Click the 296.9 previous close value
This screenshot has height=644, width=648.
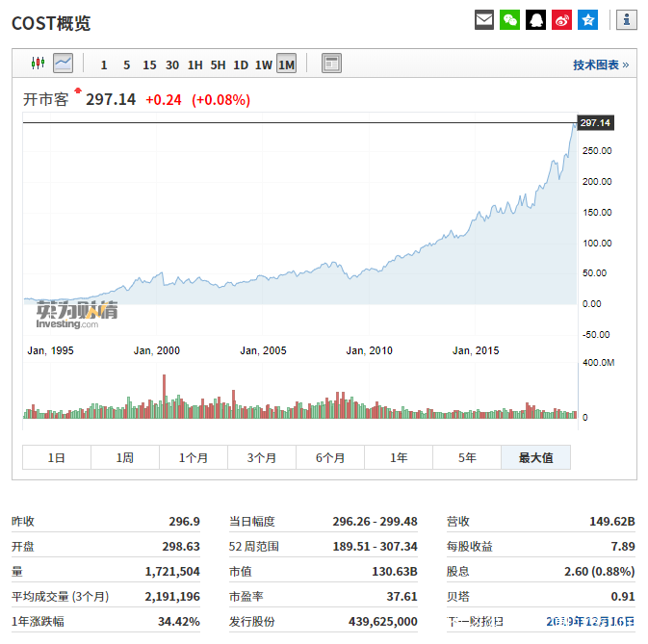184,522
